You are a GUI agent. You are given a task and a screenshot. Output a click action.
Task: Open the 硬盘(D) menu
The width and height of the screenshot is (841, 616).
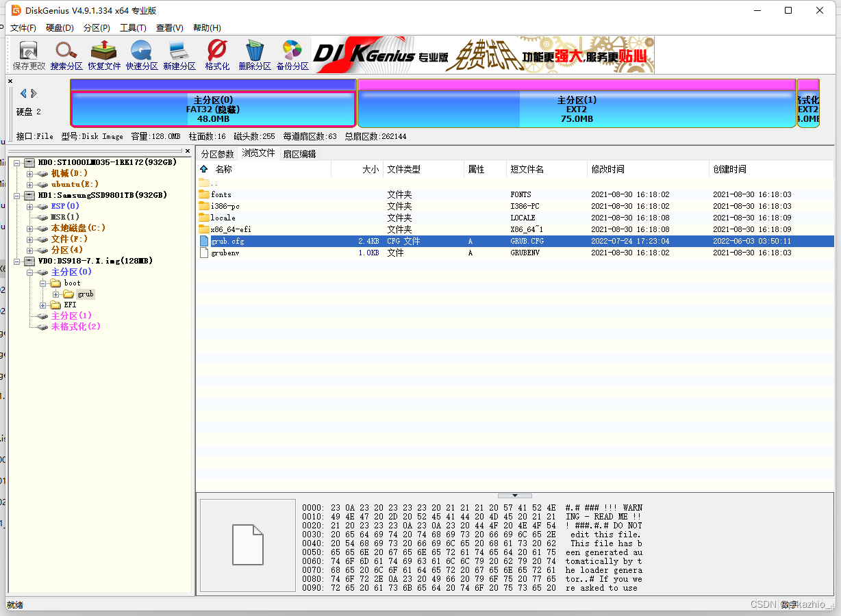60,28
